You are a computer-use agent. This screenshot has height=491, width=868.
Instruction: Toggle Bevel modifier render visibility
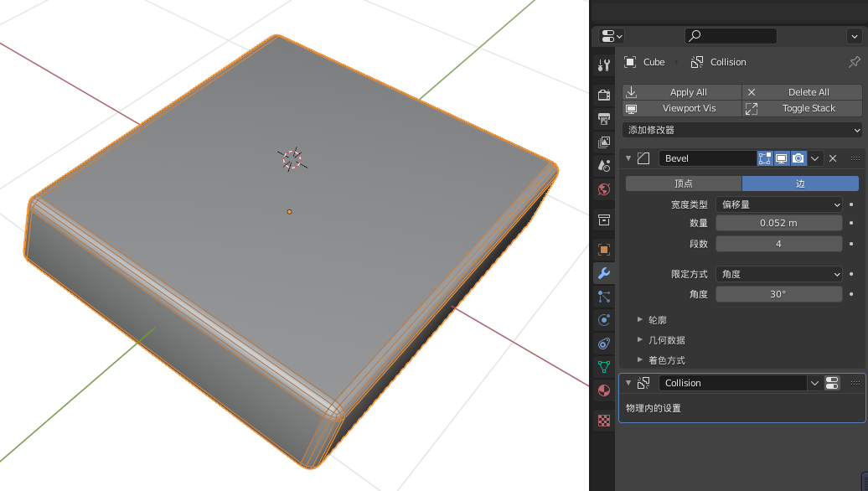coord(798,158)
